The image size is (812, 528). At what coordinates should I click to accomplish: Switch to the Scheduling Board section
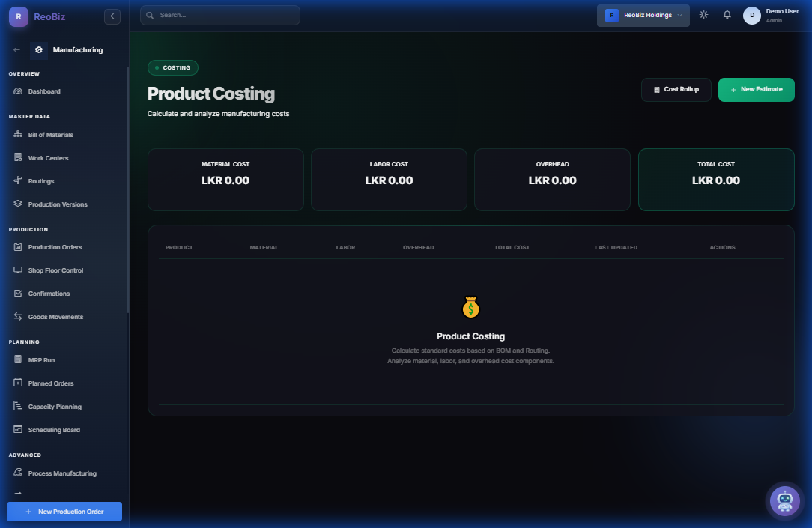55,429
